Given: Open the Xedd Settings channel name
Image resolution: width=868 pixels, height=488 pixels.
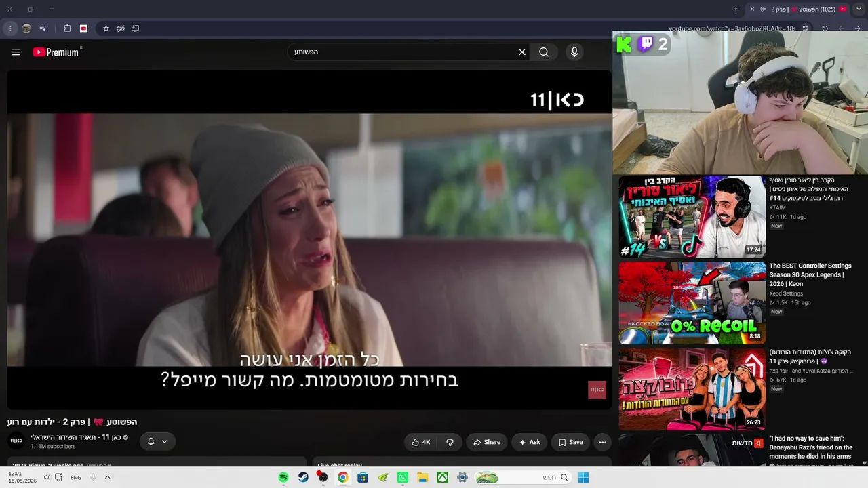Looking at the screenshot, I should 786,293.
